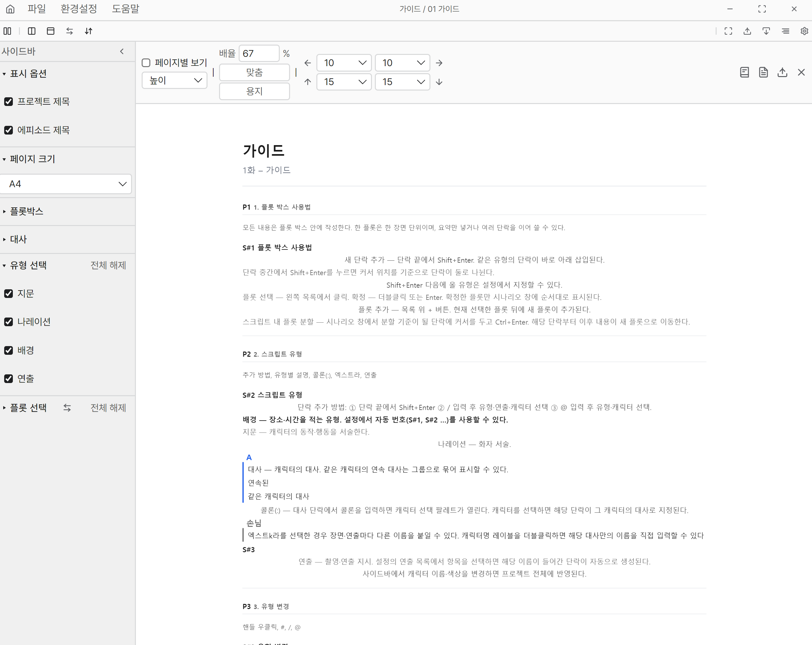Viewport: 812px width, 645px height.
Task: Click the right margin arrow icon
Action: click(439, 63)
